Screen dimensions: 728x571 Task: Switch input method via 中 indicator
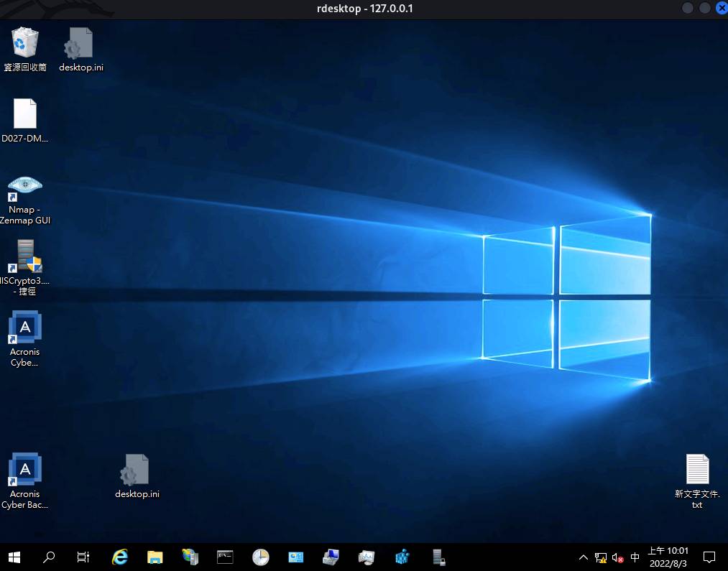pyautogui.click(x=635, y=557)
